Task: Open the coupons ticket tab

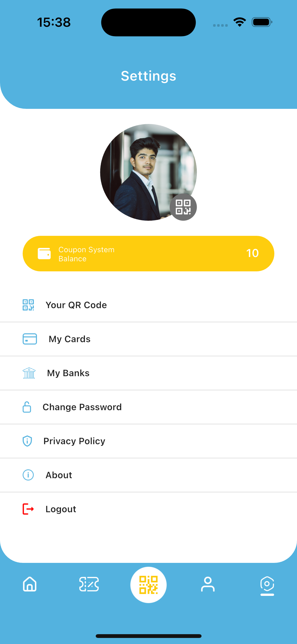Action: (x=89, y=584)
